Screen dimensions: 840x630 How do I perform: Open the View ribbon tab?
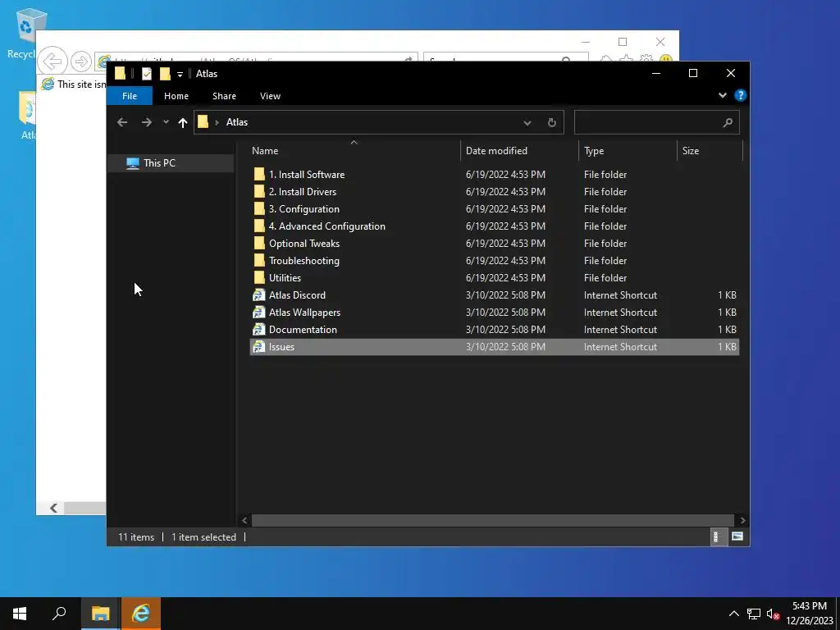[x=270, y=96]
